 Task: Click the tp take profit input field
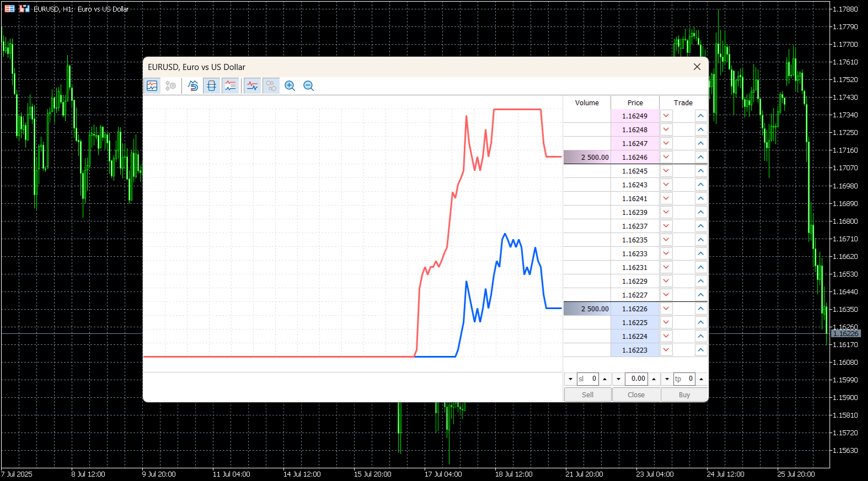coord(684,379)
